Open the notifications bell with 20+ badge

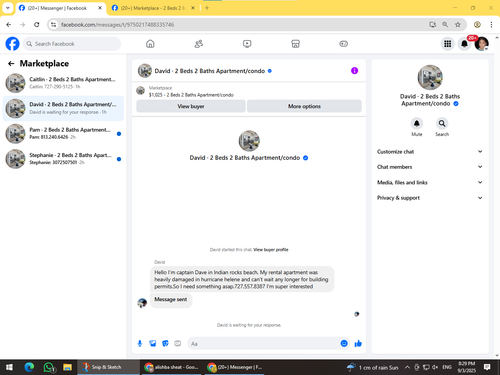(x=464, y=44)
